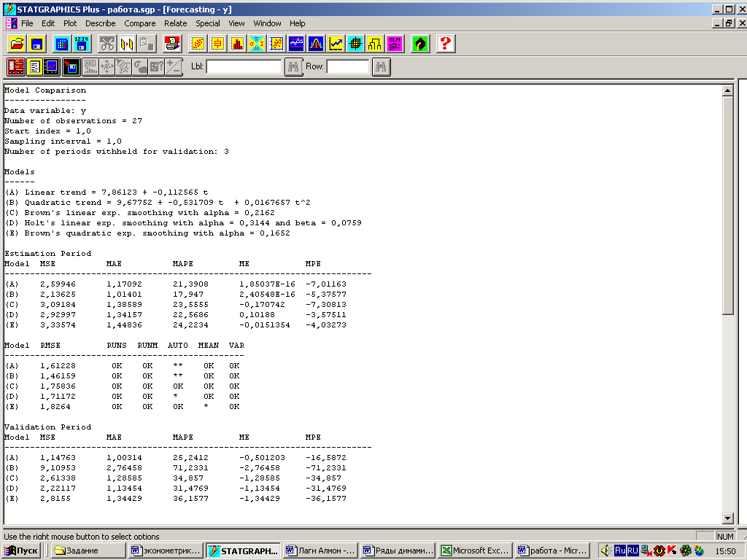Click the 'Model Comparison' heading text

coord(45,90)
